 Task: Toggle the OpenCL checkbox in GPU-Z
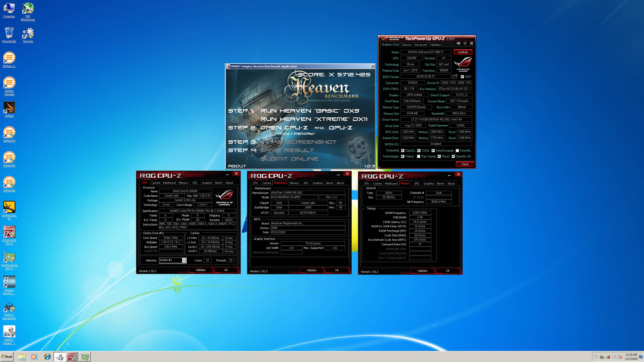tap(403, 151)
